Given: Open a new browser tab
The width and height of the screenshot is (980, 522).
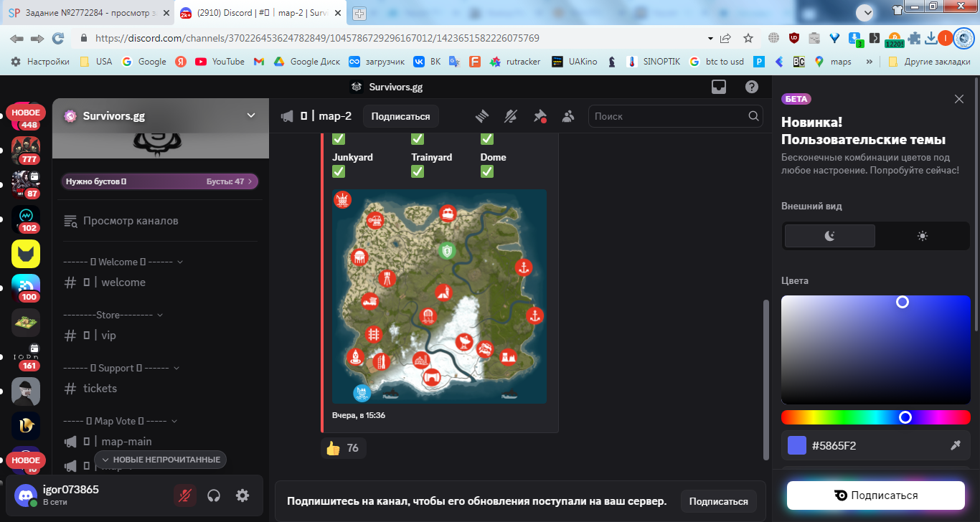Looking at the screenshot, I should click(359, 13).
